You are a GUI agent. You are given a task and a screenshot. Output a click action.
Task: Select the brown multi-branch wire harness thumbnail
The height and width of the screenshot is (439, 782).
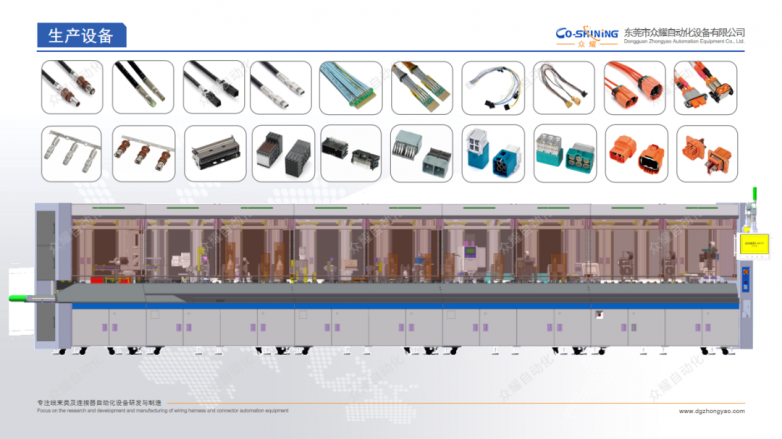(x=562, y=87)
